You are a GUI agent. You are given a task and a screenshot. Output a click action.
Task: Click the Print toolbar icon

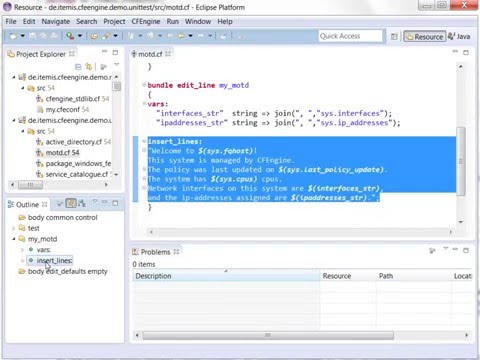tap(54, 36)
